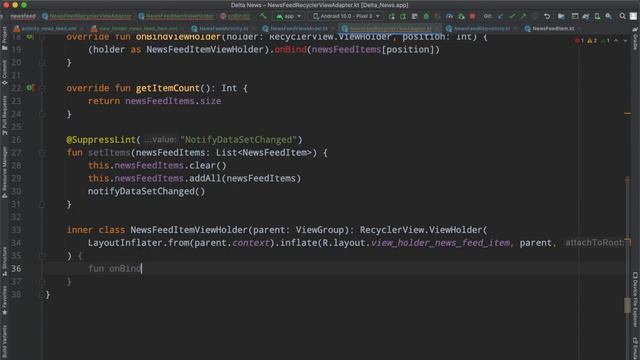Click the Git rollback undo arrow icon
The height and width of the screenshot is (360, 640).
pyautogui.click(x=547, y=16)
